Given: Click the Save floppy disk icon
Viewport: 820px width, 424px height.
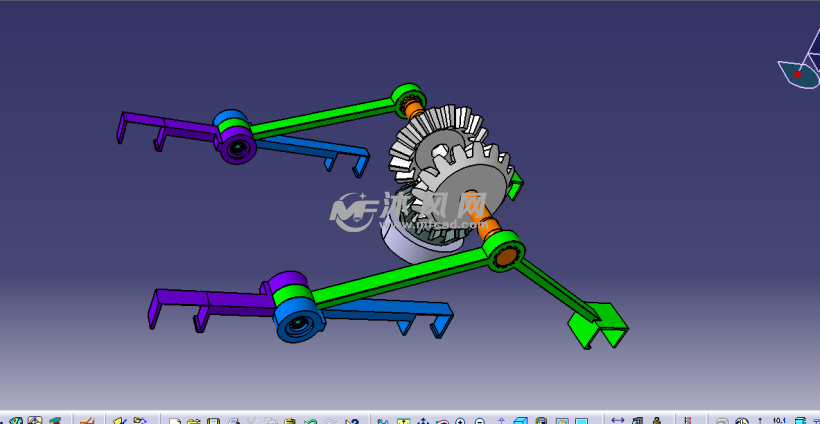Looking at the screenshot, I should click(212, 421).
